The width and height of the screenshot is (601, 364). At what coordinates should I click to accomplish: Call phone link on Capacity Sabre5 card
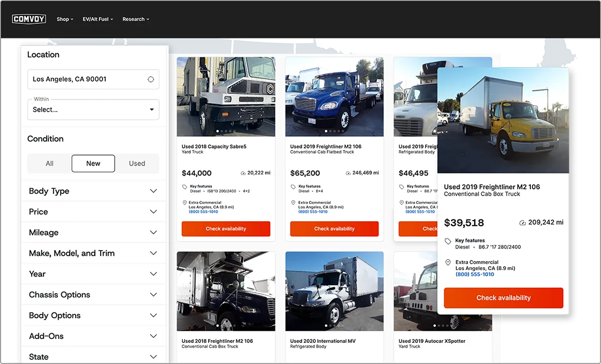tap(203, 212)
